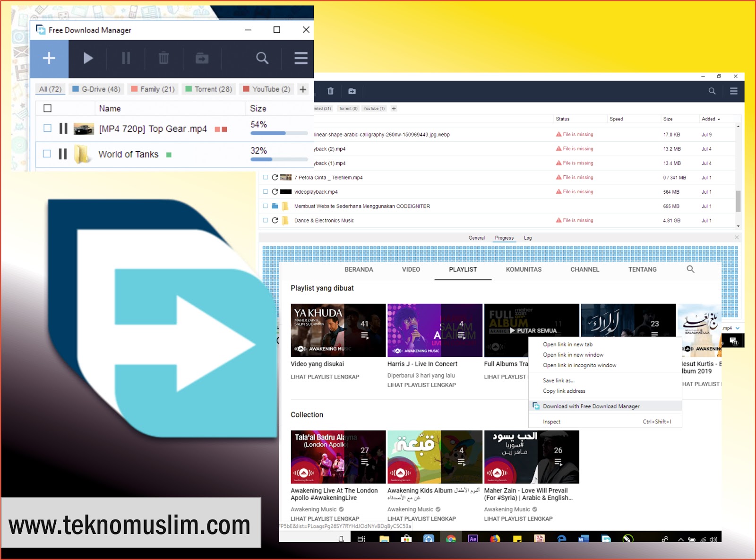Open Microsoft Word from the taskbar
The image size is (756, 560).
[583, 538]
